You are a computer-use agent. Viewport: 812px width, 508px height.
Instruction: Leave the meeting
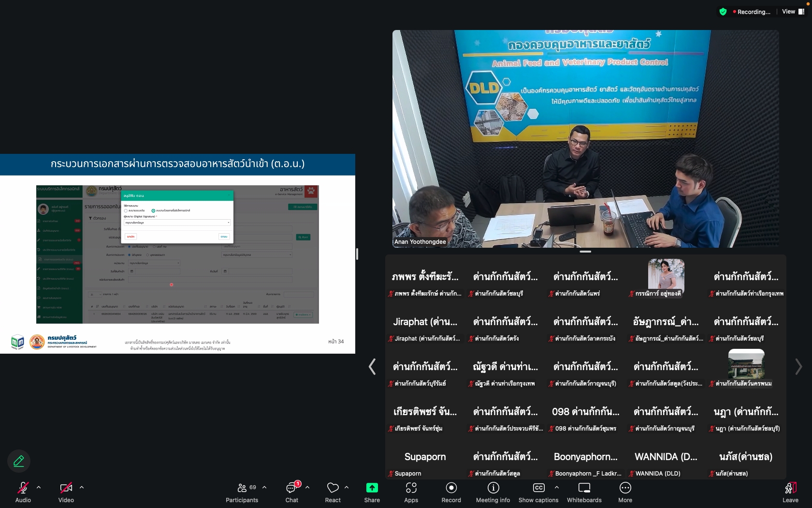790,492
